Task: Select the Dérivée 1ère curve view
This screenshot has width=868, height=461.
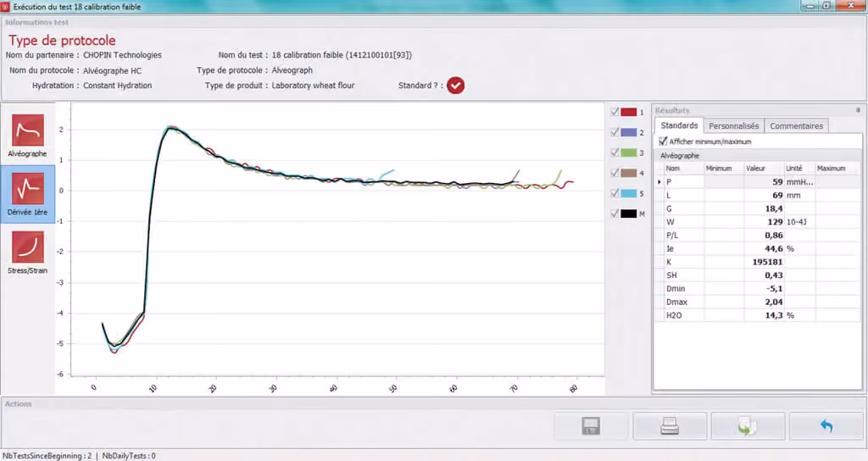Action: [x=27, y=194]
